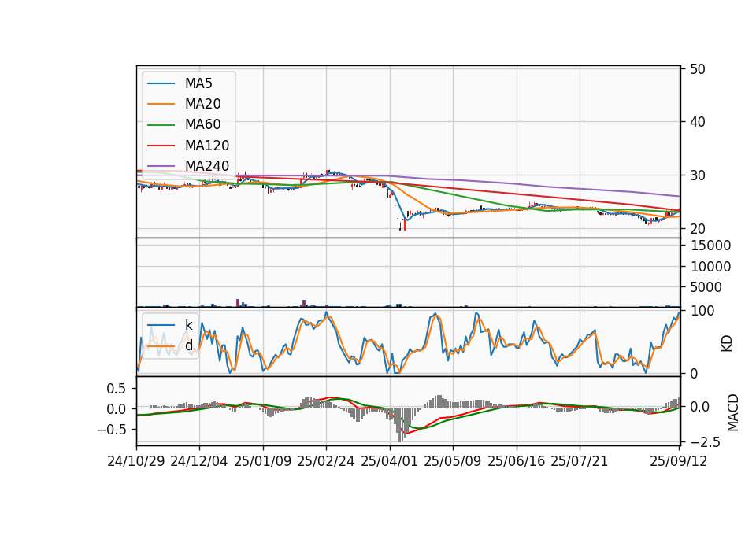Screen dimensions: 756x543
Task: Click the MACD right axis value −2.5
Action: coord(705,442)
